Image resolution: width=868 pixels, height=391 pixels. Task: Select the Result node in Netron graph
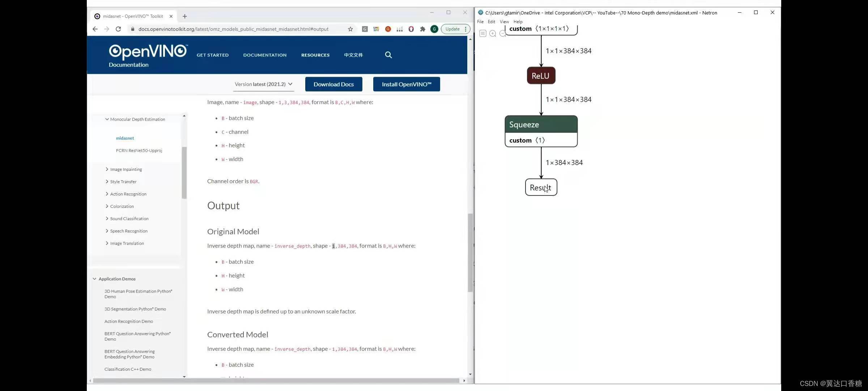[x=541, y=187]
